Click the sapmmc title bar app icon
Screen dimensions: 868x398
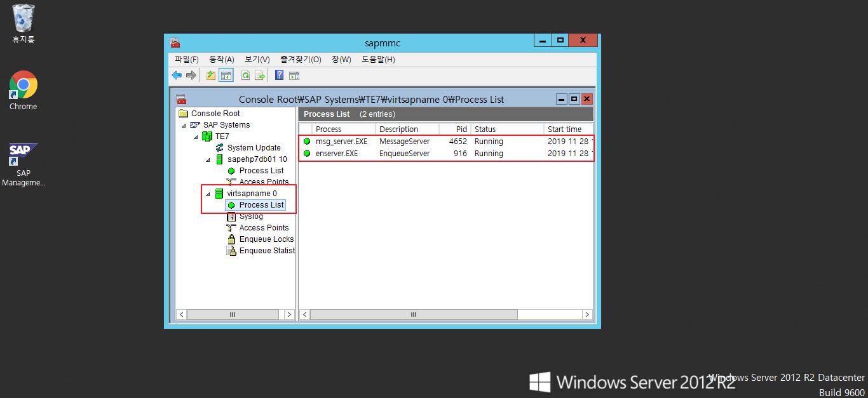175,43
